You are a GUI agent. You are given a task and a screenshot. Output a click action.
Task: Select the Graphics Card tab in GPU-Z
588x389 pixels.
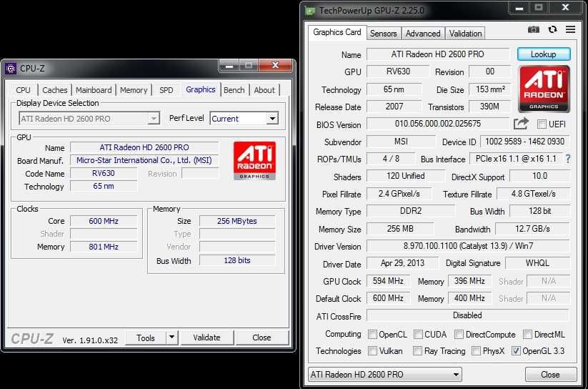tap(337, 32)
